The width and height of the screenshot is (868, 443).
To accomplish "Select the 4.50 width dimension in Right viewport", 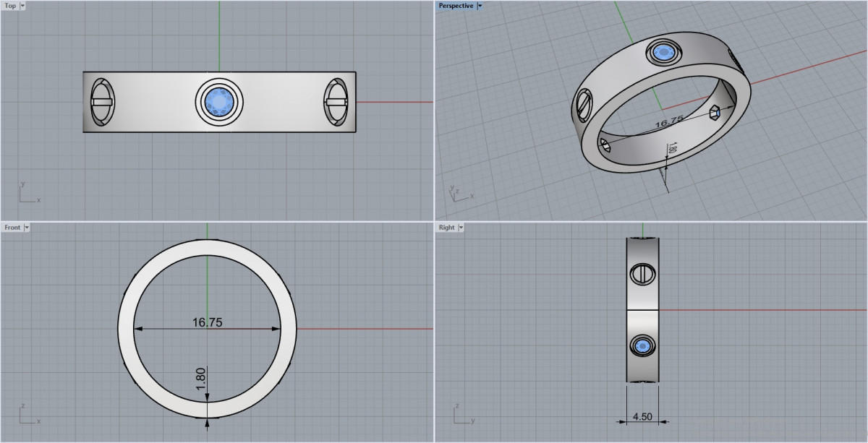I will [x=642, y=416].
